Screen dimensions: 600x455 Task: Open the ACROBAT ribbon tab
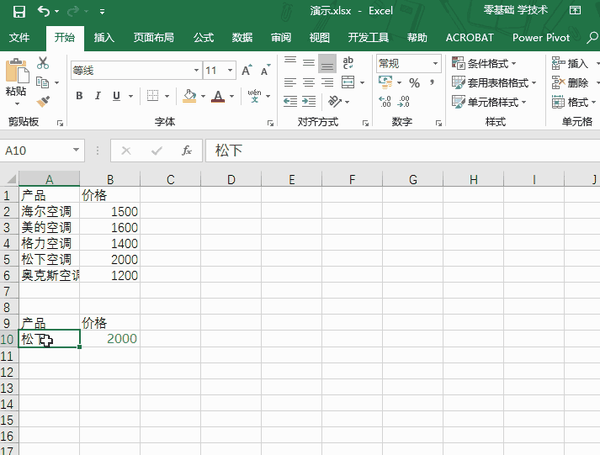pyautogui.click(x=470, y=38)
